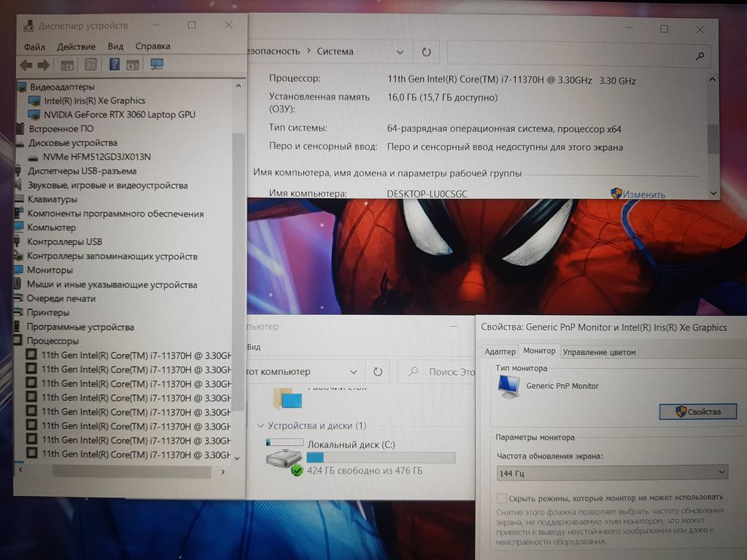
Task: Click the C: drive free space bar
Action: pyautogui.click(x=381, y=458)
